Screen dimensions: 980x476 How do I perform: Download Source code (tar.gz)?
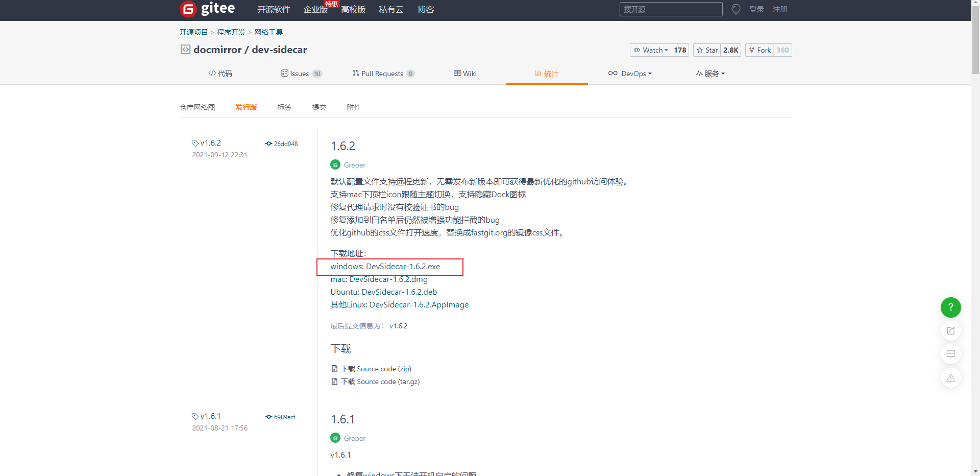pos(380,382)
